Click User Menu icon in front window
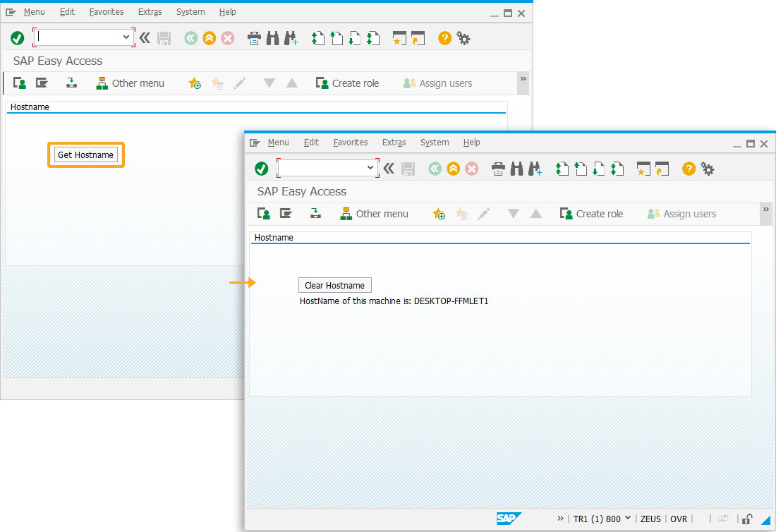The width and height of the screenshot is (776, 532). point(263,214)
